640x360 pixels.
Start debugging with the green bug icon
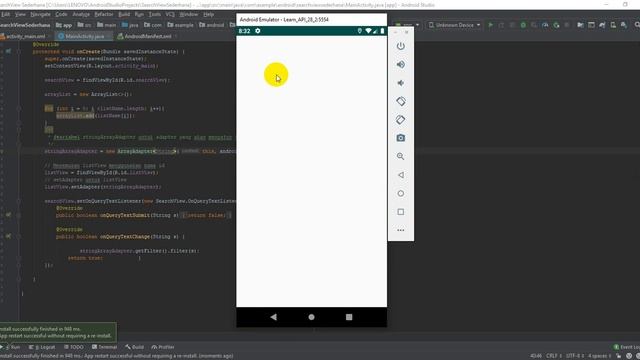523,25
